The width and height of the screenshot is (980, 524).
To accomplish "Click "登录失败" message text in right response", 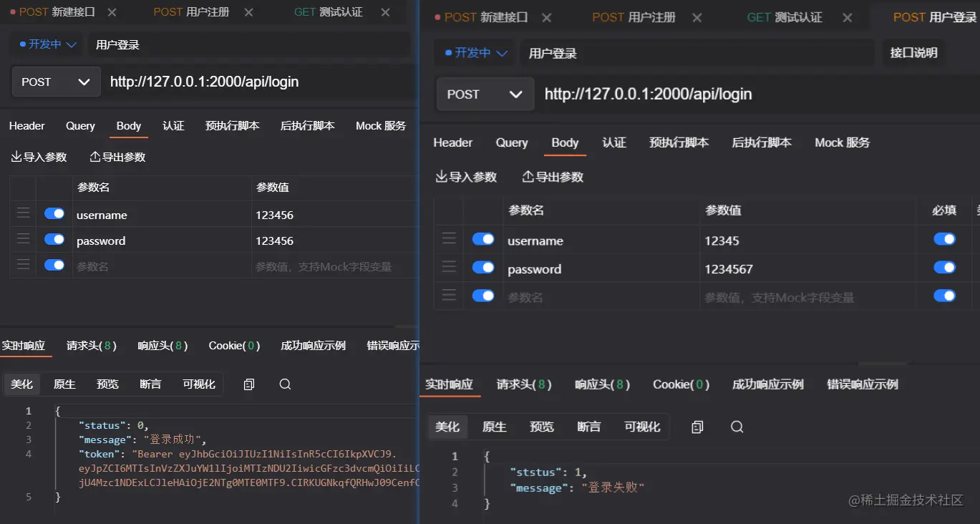I will [613, 488].
